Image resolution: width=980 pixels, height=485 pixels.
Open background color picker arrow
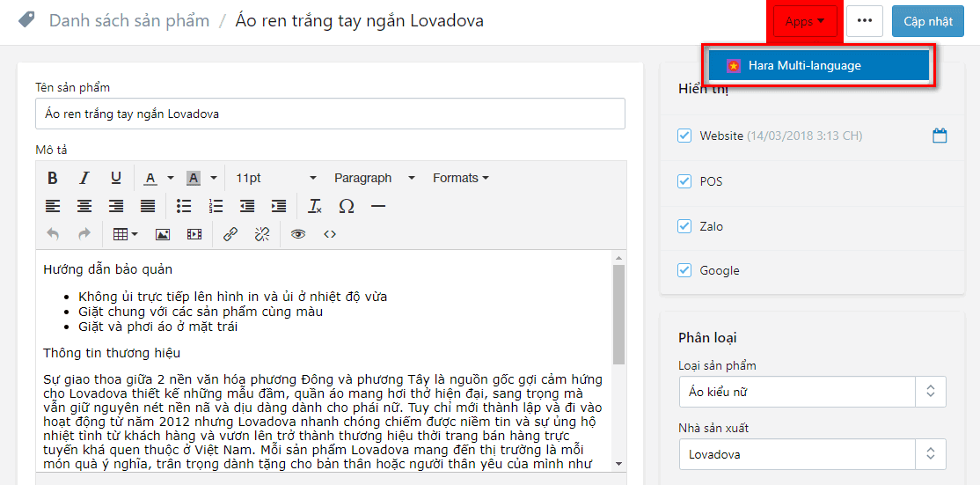tap(213, 178)
